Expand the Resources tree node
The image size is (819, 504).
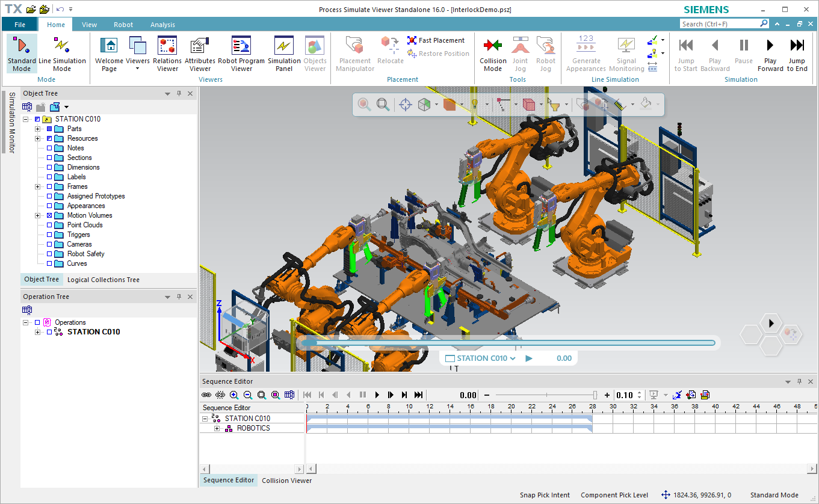pyautogui.click(x=37, y=138)
